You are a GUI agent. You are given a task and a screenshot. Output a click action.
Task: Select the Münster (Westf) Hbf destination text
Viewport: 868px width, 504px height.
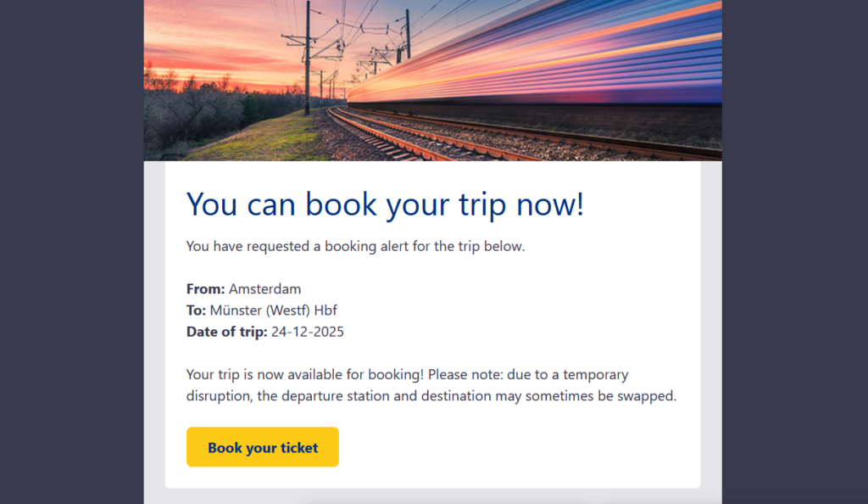click(274, 311)
